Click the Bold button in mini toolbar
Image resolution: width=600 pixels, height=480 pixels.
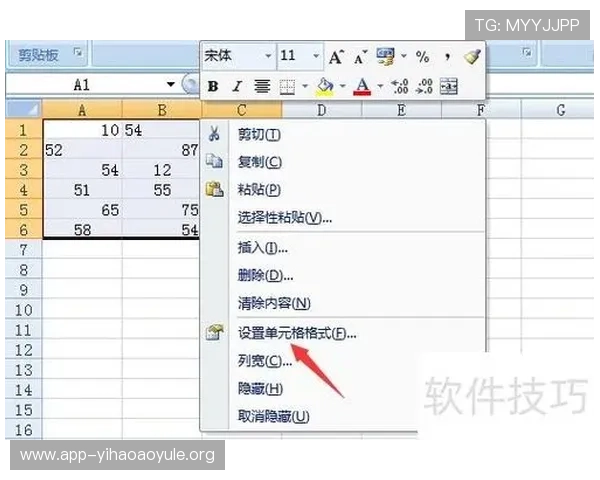[x=213, y=87]
